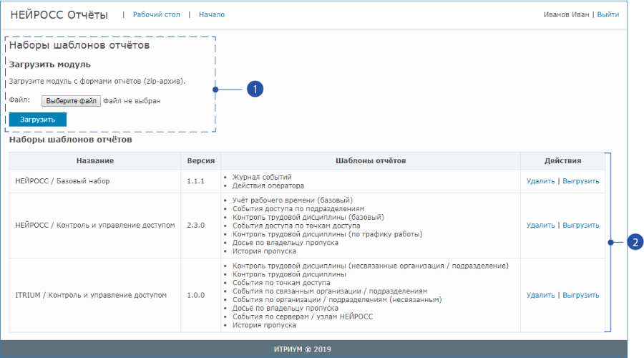Click the blue Загрузить button
This screenshot has width=644, height=358.
[x=38, y=120]
